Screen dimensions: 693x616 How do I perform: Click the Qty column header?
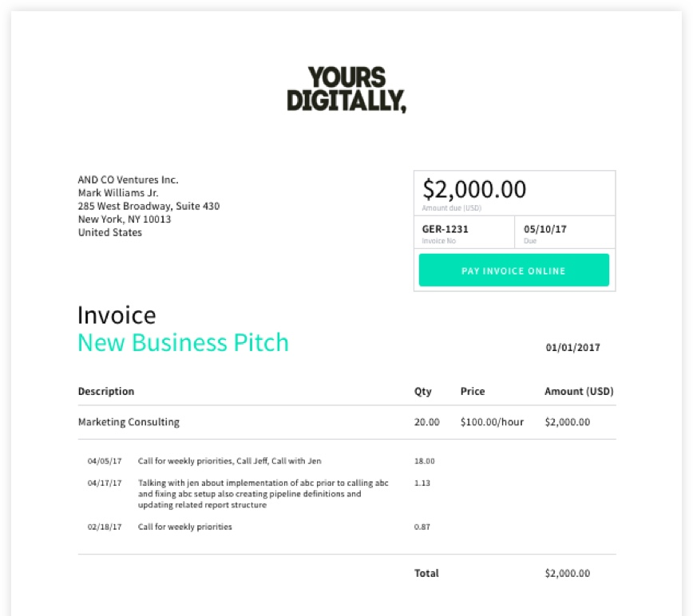(x=423, y=392)
